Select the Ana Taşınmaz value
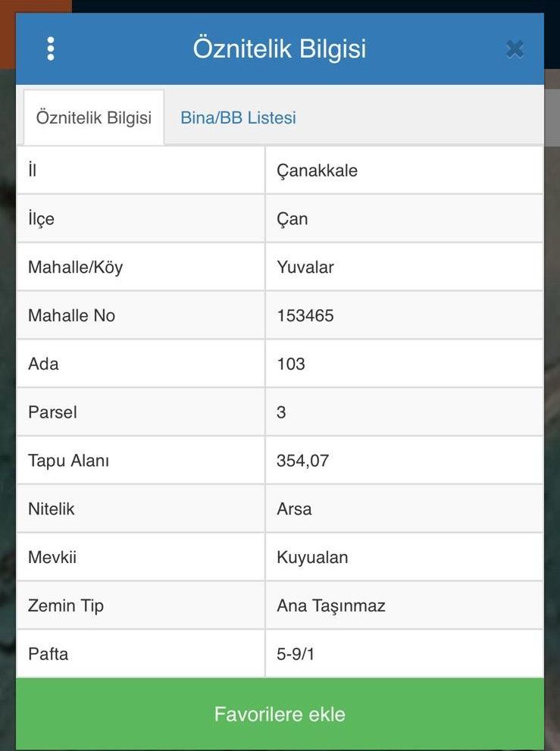Image resolution: width=560 pixels, height=751 pixels. [x=331, y=606]
